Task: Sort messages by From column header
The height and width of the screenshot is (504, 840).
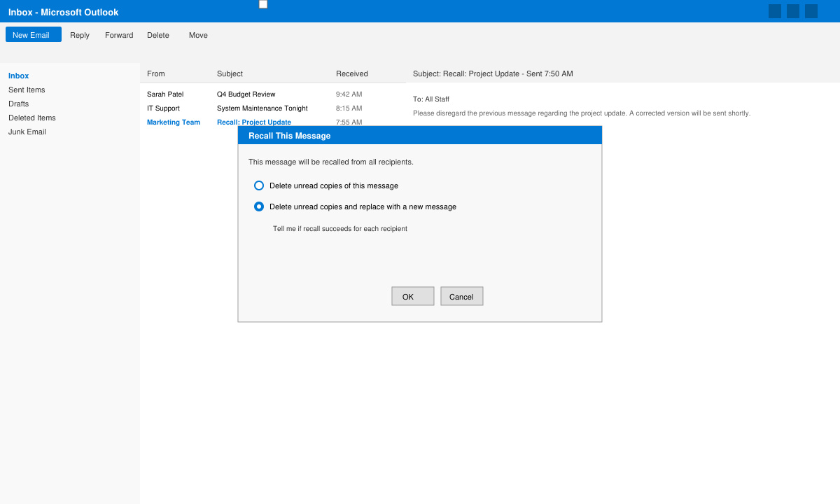Action: coord(156,73)
